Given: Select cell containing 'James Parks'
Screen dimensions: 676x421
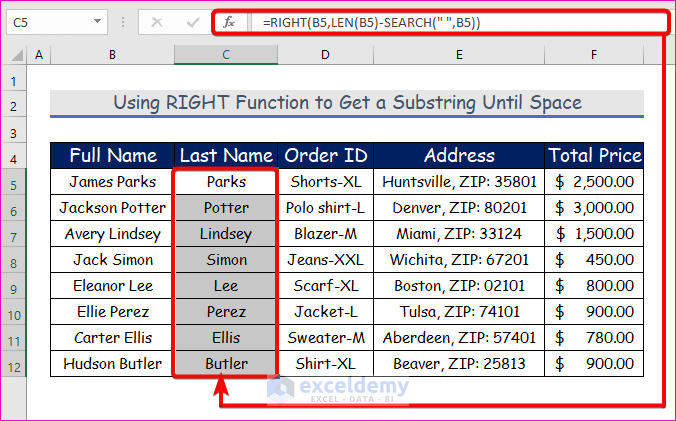Looking at the screenshot, I should (x=113, y=182).
